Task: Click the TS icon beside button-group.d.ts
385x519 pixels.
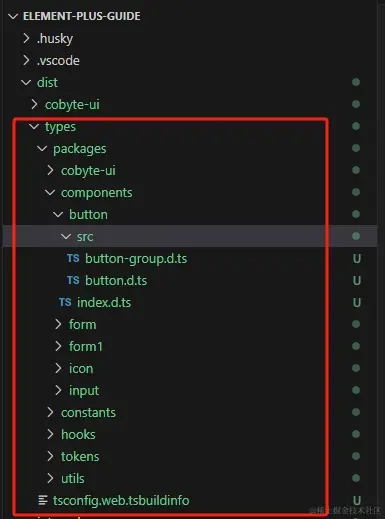Action: pyautogui.click(x=73, y=258)
